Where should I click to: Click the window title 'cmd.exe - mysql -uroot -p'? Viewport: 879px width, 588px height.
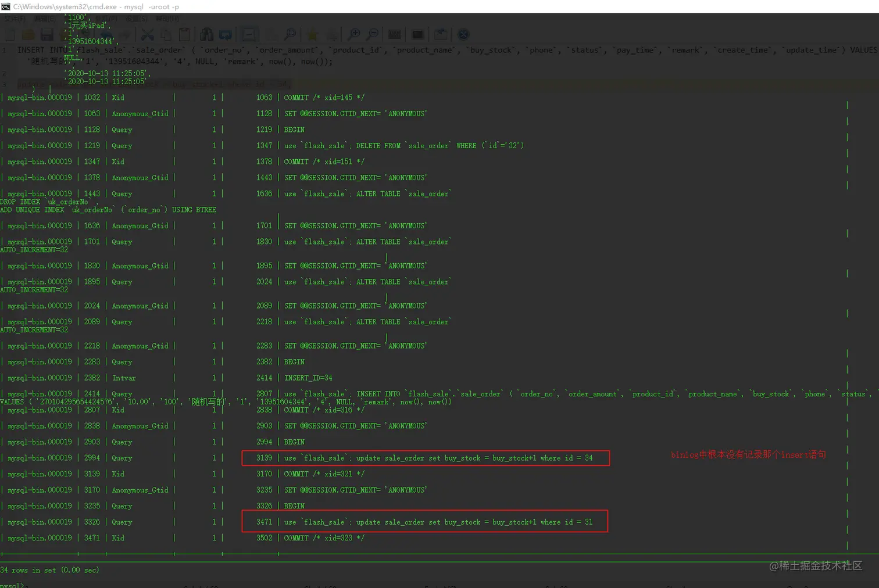click(96, 6)
